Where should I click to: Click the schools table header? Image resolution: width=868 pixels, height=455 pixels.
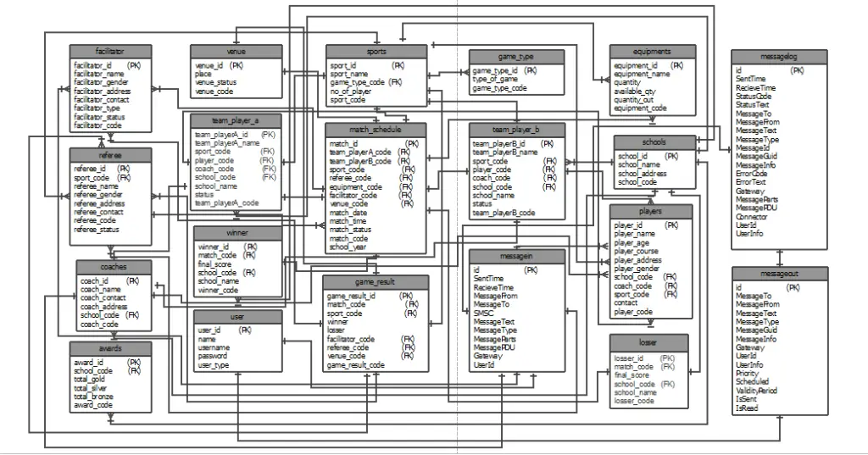654,141
